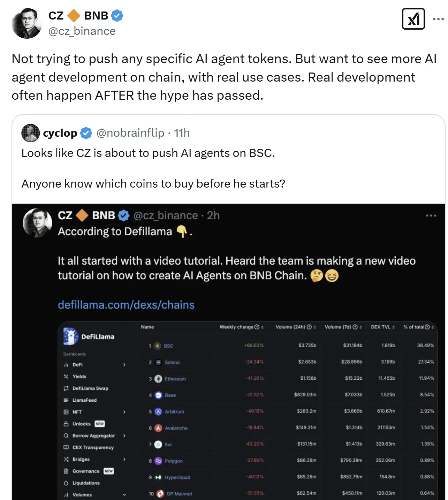Expand the Borrow Aggregator sidebar item
Viewport: 448px width, 500px height.
pyautogui.click(x=124, y=435)
